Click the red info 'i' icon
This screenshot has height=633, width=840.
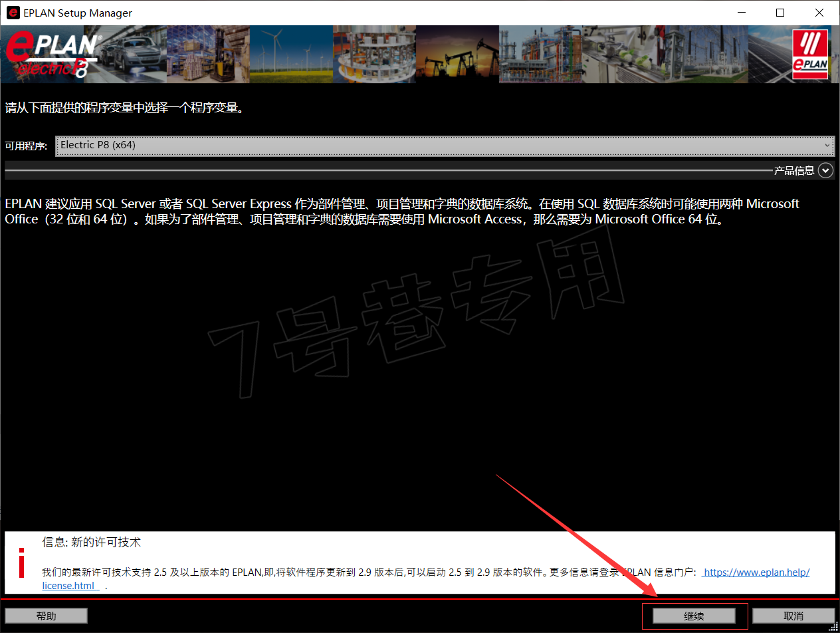pyautogui.click(x=22, y=563)
